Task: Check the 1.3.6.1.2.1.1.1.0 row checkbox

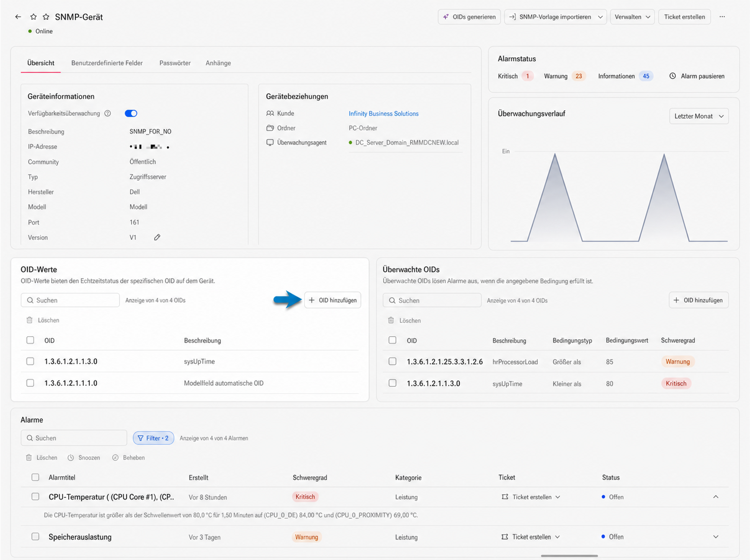Action: click(30, 383)
